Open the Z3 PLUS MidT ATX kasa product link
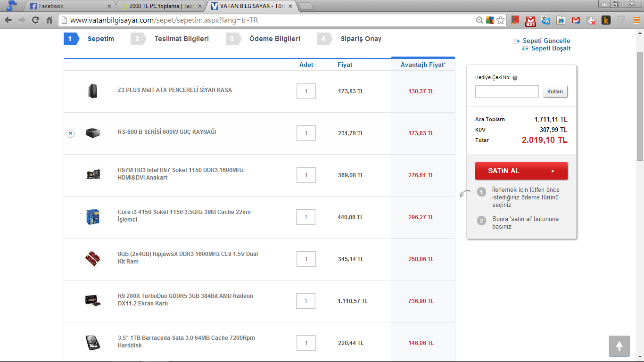This screenshot has width=644, height=362. [x=175, y=90]
